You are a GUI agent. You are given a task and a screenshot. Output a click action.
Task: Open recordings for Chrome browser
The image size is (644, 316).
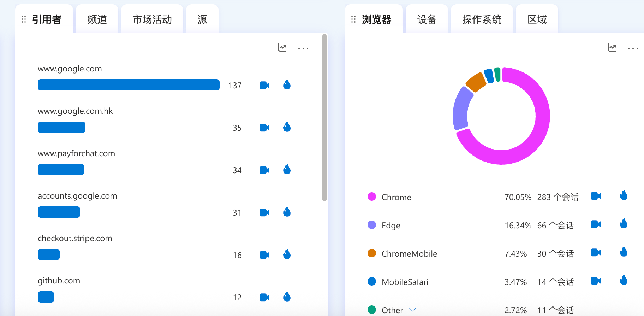[596, 196]
